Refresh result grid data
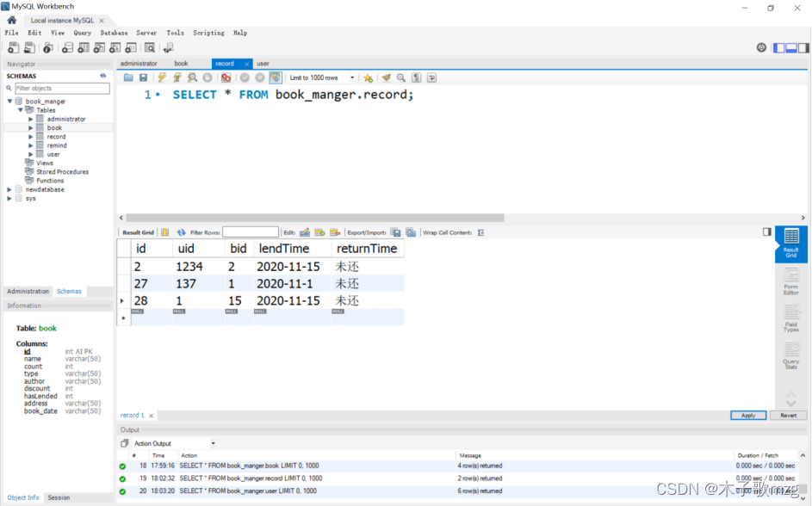This screenshot has height=506, width=812. 181,232
